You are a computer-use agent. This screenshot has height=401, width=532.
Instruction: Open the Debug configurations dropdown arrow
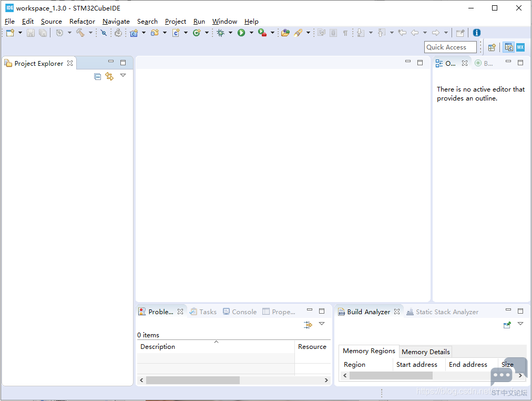click(230, 33)
